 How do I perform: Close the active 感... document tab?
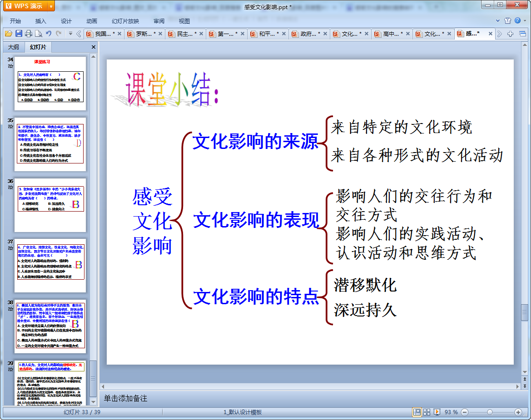click(x=491, y=34)
